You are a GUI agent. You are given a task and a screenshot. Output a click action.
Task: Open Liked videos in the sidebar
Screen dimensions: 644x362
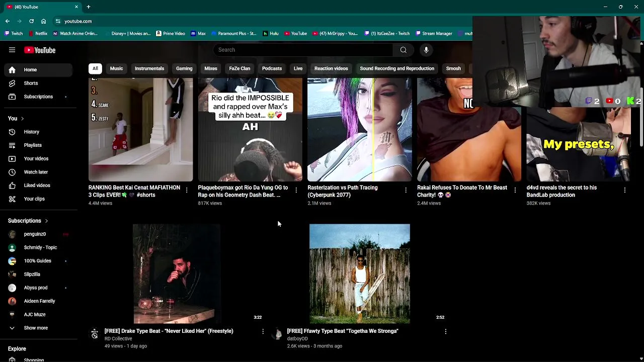(x=38, y=186)
